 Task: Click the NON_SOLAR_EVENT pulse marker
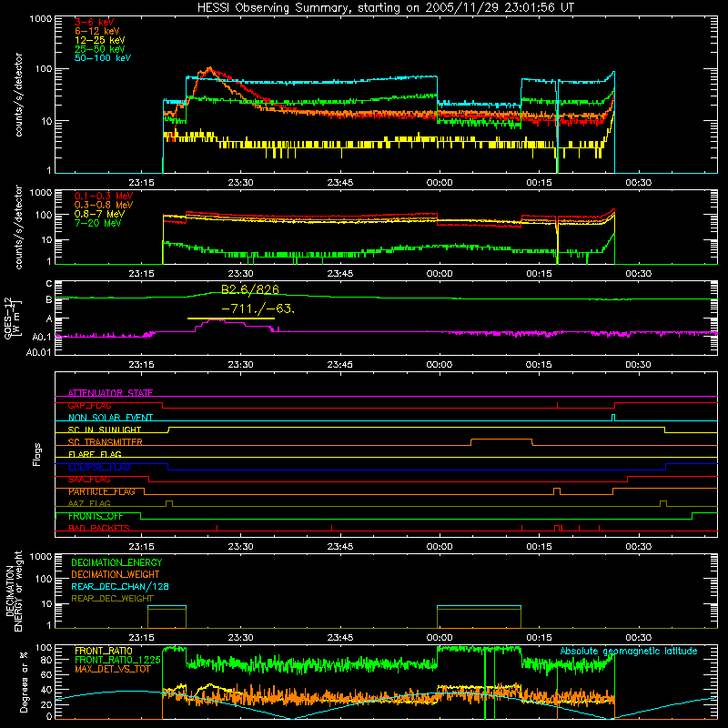click(613, 418)
